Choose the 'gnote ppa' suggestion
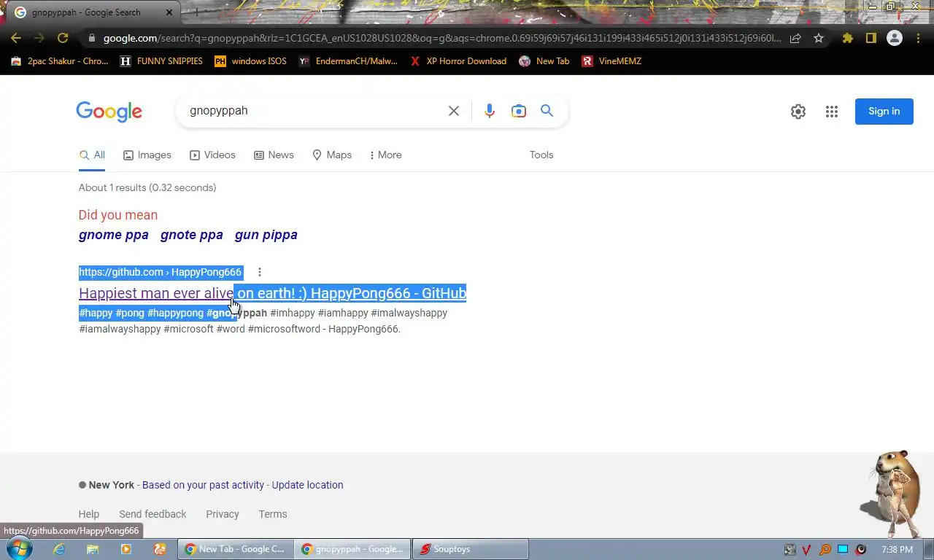 tap(191, 235)
